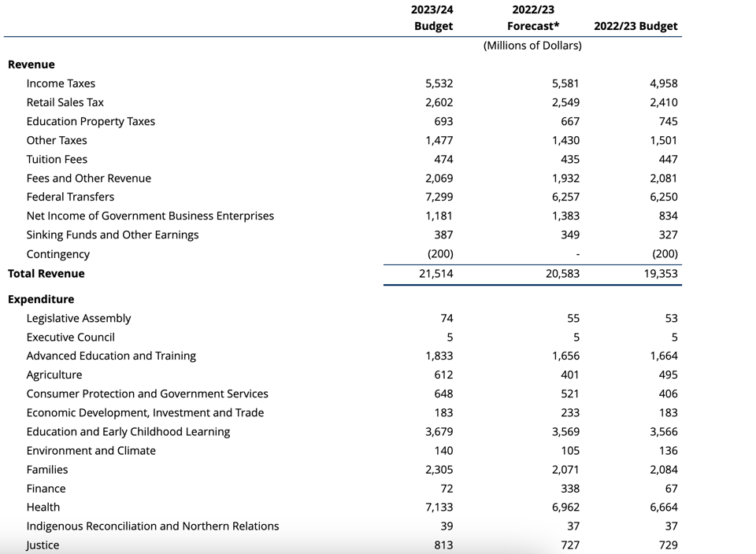This screenshot has height=554, width=756.
Task: Select Total Revenue budget 19,353
Action: (661, 274)
